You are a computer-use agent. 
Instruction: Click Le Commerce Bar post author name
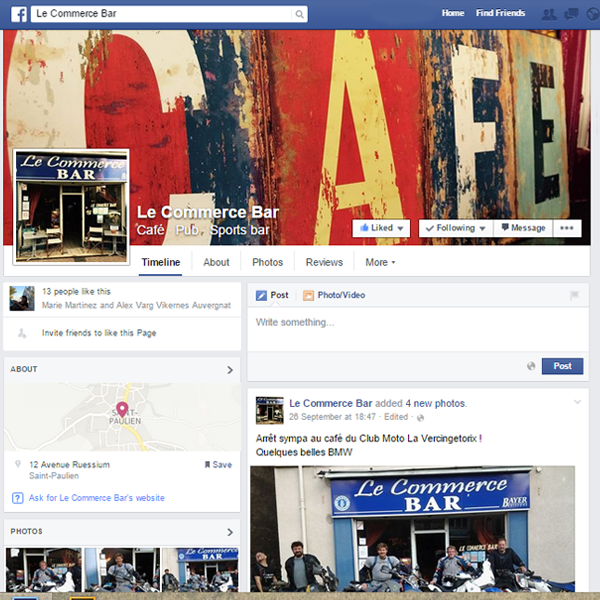(331, 403)
